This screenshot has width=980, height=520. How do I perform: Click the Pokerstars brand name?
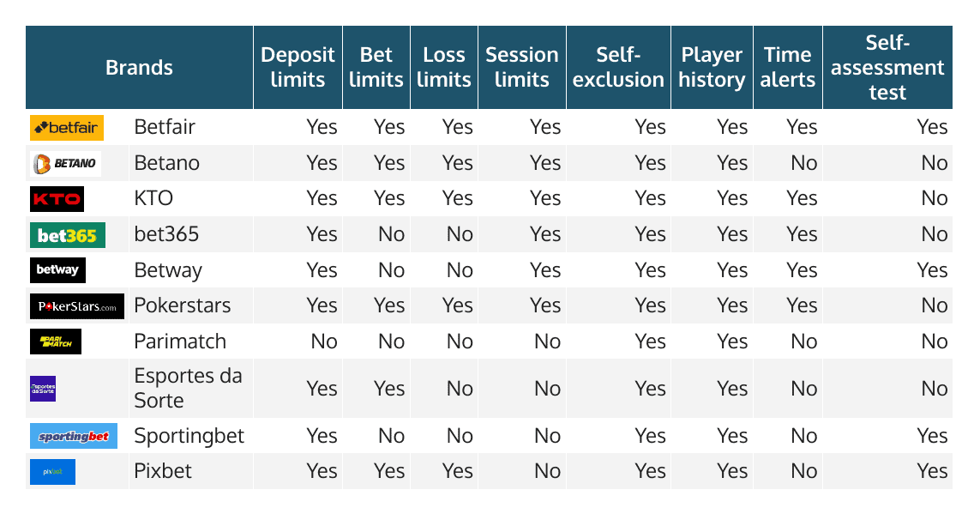pyautogui.click(x=183, y=305)
